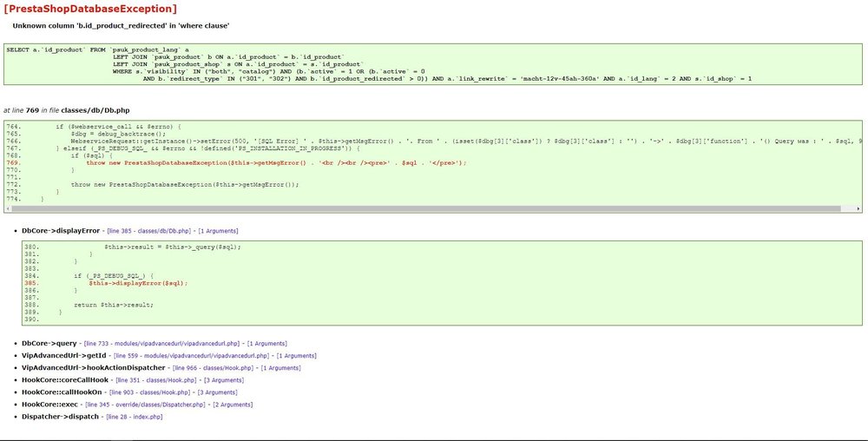
Task: Expand the VipAdvancedUrl->hookActionDispatcher trace entry
Action: (94, 368)
